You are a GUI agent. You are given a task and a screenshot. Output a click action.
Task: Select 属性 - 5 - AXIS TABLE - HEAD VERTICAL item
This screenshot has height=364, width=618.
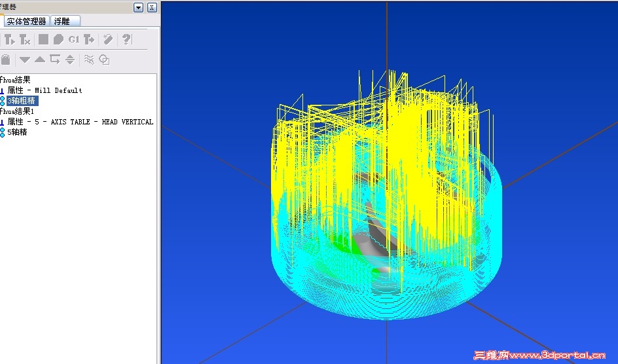(80, 122)
